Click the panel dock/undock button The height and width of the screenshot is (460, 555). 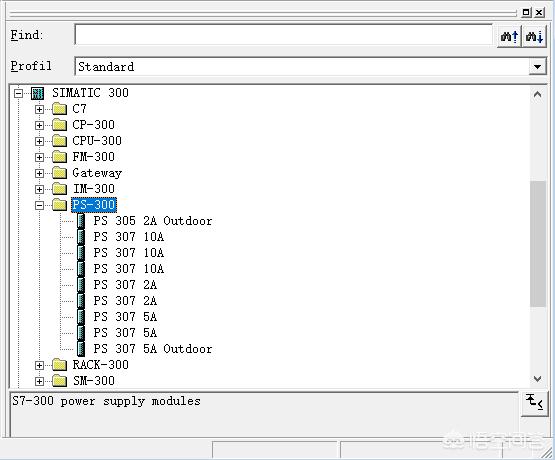click(x=526, y=12)
